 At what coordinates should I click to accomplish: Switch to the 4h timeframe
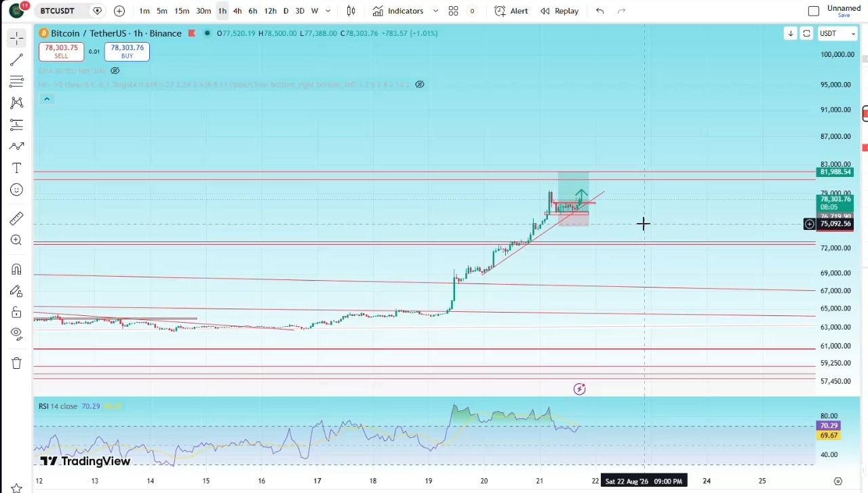coord(237,11)
